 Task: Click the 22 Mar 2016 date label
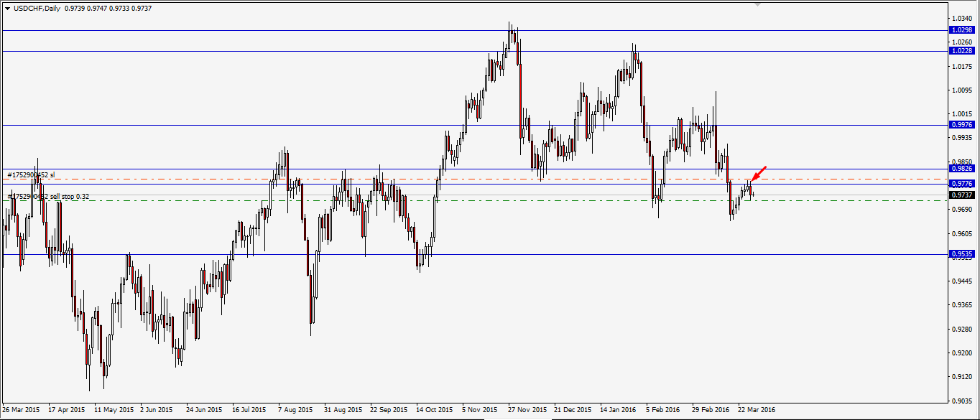(x=757, y=410)
